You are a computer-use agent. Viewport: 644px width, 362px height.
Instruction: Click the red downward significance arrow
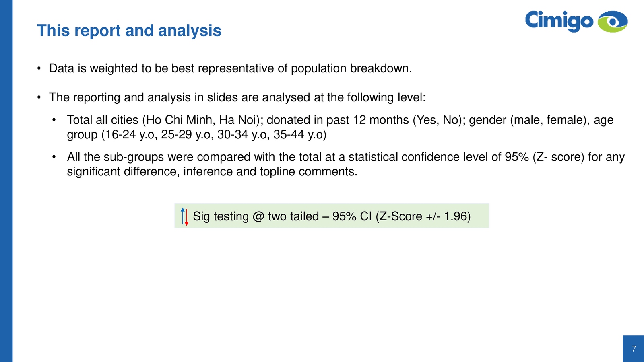point(186,217)
